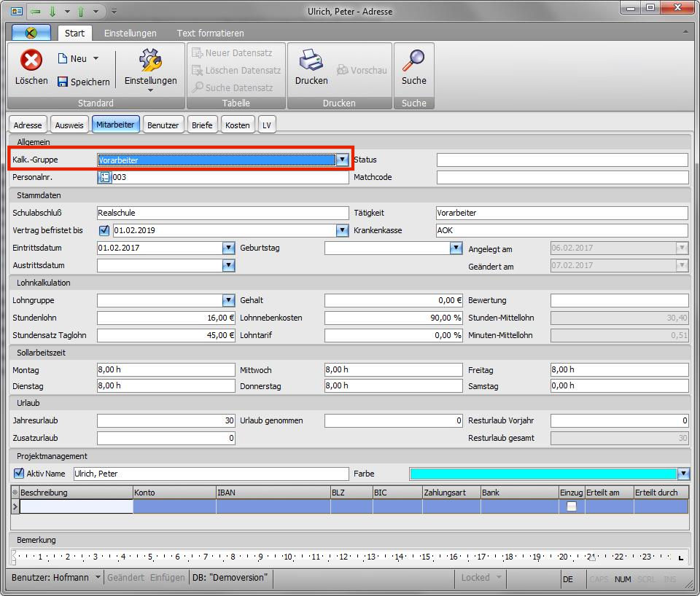Expand the Kalk.-Gruppe dropdown

[x=342, y=160]
